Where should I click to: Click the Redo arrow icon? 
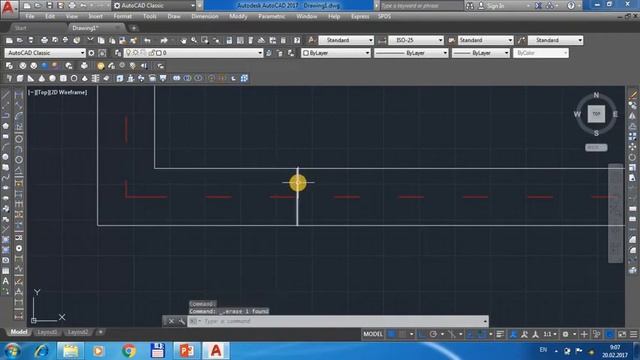coord(164,40)
